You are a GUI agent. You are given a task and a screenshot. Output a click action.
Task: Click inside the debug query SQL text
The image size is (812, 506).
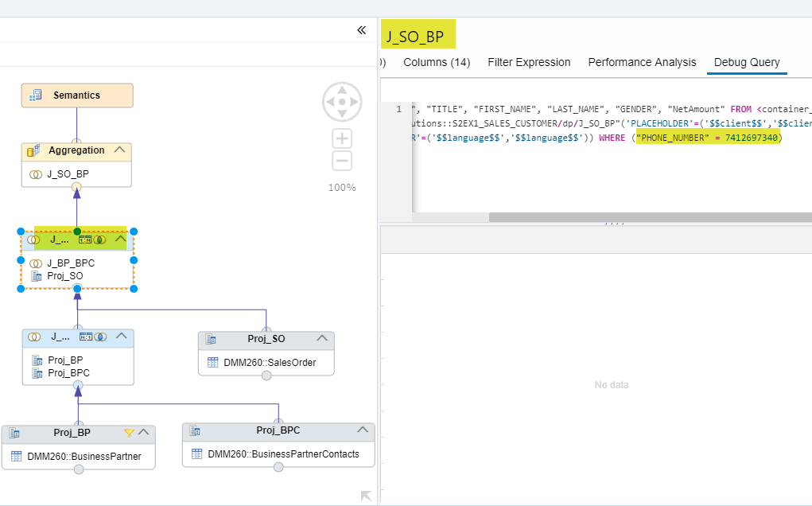pyautogui.click(x=611, y=123)
